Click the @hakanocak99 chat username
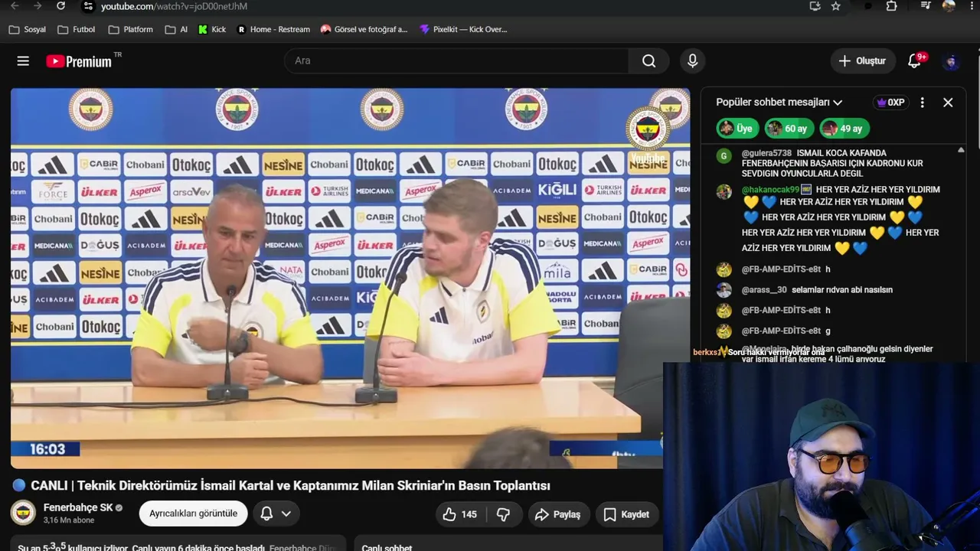Viewport: 980px width, 551px height. coord(770,190)
